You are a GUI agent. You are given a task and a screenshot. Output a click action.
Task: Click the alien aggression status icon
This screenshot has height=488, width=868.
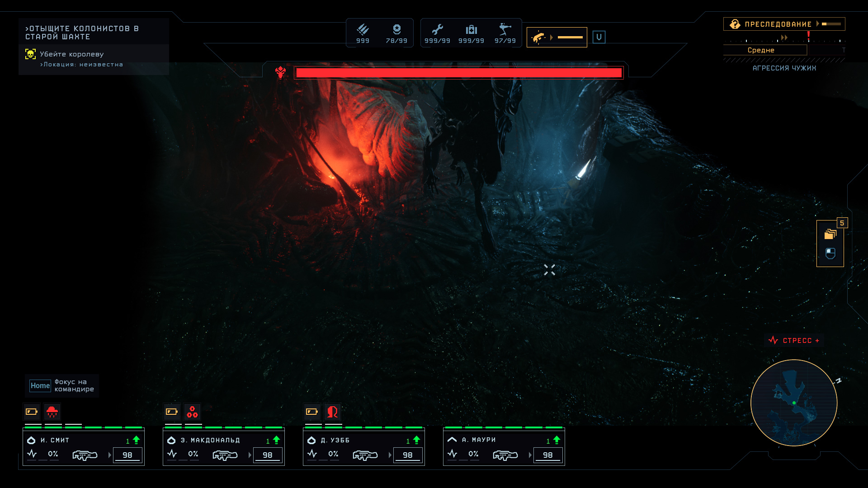click(734, 24)
